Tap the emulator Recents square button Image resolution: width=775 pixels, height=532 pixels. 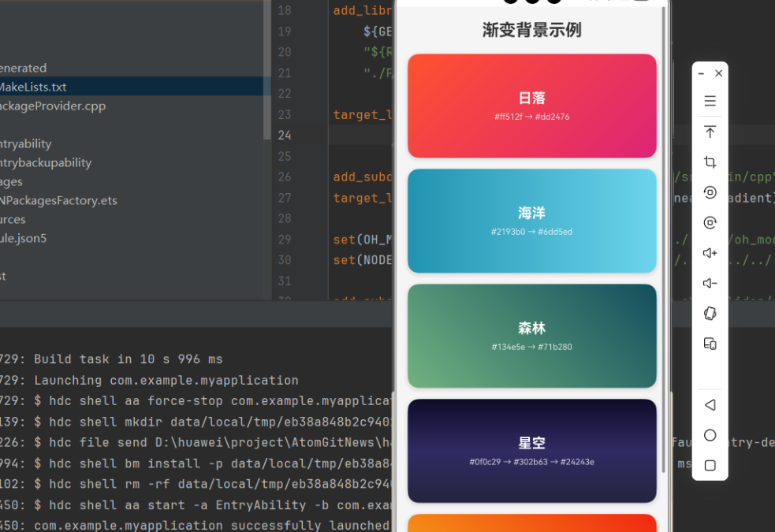pyautogui.click(x=710, y=465)
